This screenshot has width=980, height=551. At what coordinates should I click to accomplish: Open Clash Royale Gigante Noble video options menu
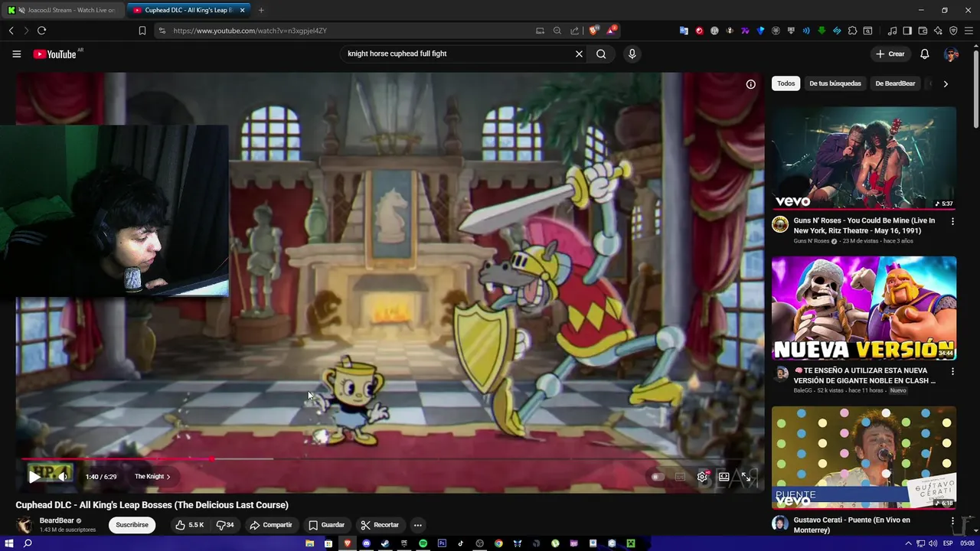coord(952,371)
